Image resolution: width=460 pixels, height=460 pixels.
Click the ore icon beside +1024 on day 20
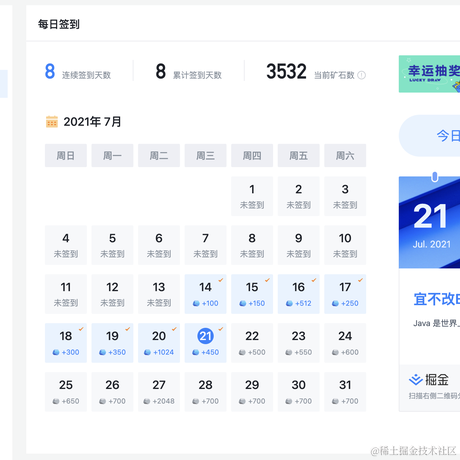pyautogui.click(x=147, y=352)
